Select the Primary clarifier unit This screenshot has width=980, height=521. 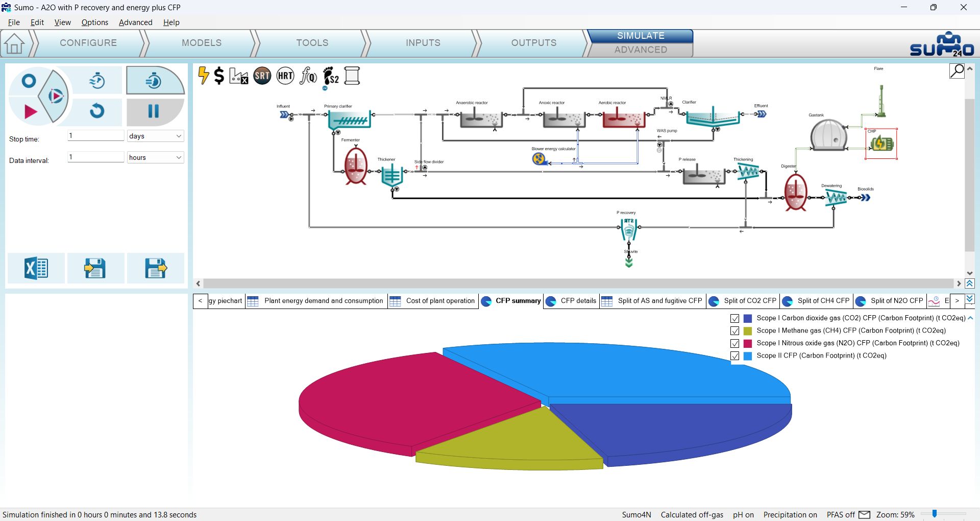pos(349,121)
